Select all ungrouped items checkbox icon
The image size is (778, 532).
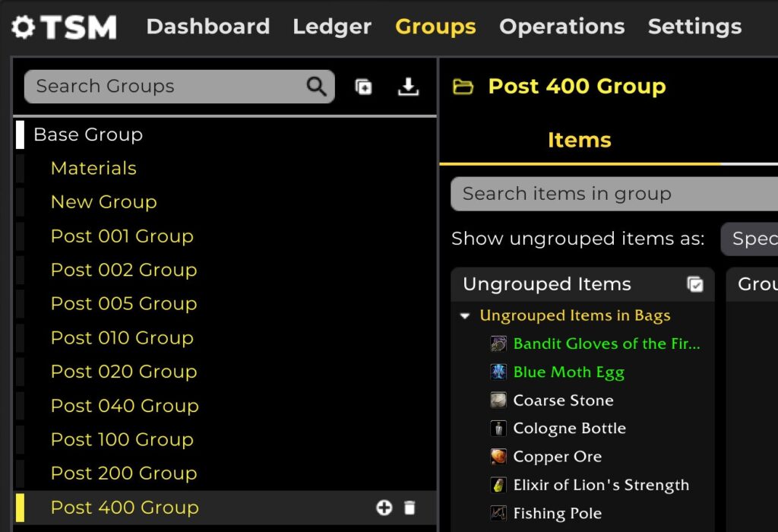(694, 284)
